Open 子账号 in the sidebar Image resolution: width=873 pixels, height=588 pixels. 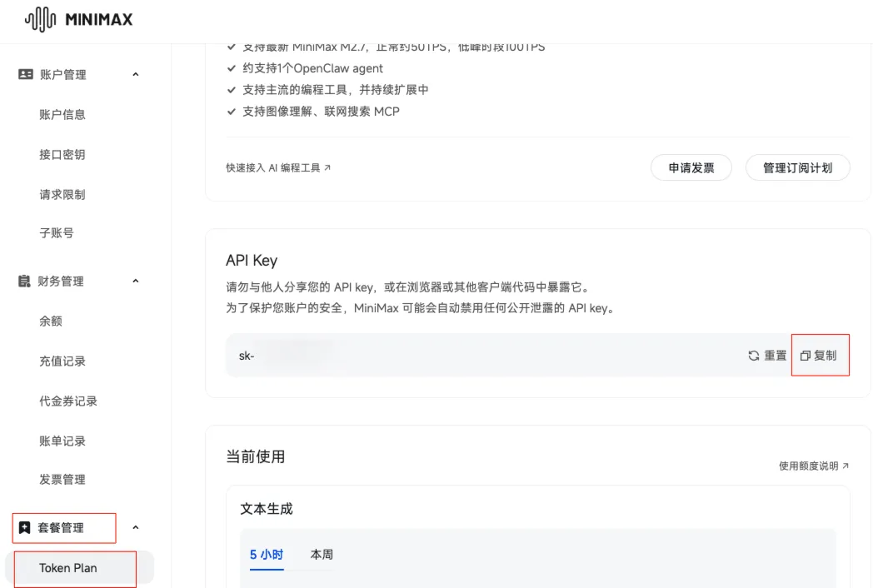click(57, 232)
